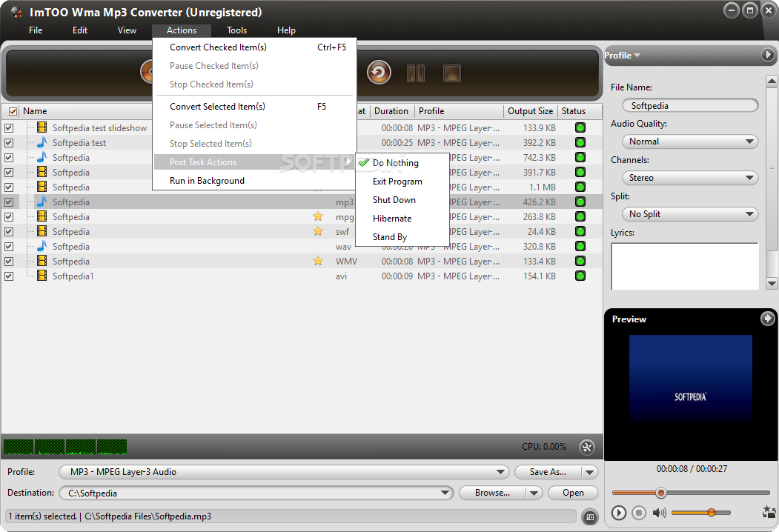Viewport: 779px width, 532px height.
Task: Select Convert Checked Item(s)
Action: point(254,47)
